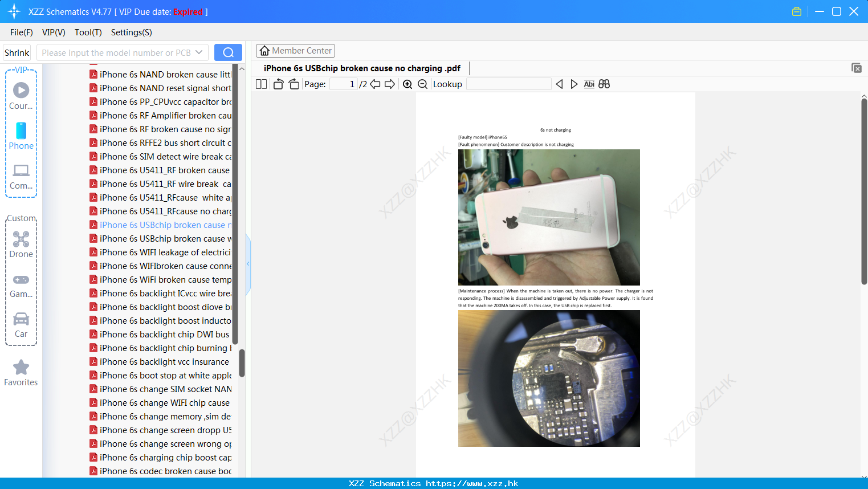This screenshot has height=489, width=868.
Task: Select the Phone category in sidebar
Action: click(21, 136)
